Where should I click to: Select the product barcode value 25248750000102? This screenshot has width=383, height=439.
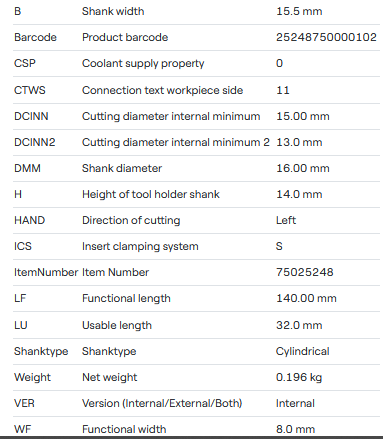pyautogui.click(x=326, y=37)
